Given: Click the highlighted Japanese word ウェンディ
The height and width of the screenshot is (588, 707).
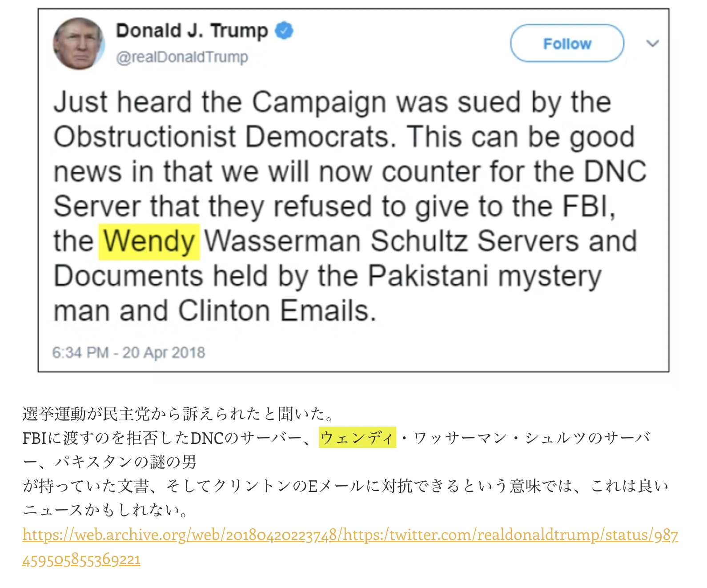Looking at the screenshot, I should 357,437.
